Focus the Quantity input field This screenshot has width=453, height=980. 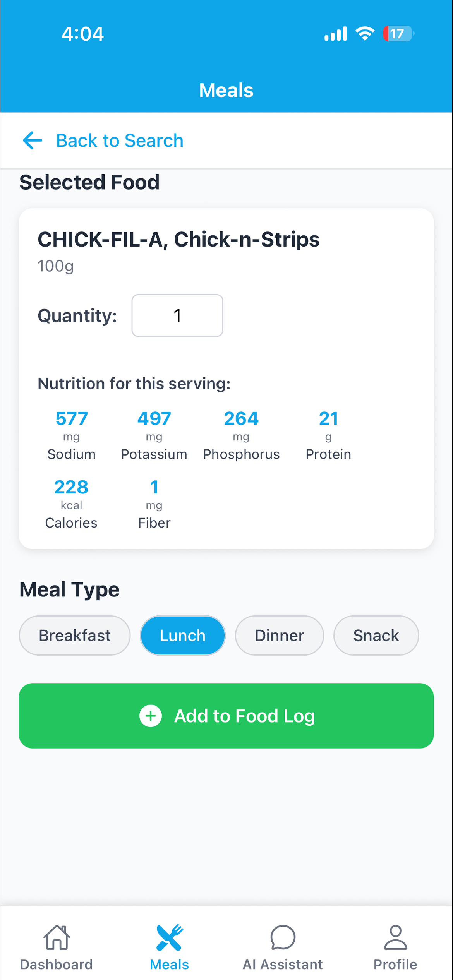point(177,315)
